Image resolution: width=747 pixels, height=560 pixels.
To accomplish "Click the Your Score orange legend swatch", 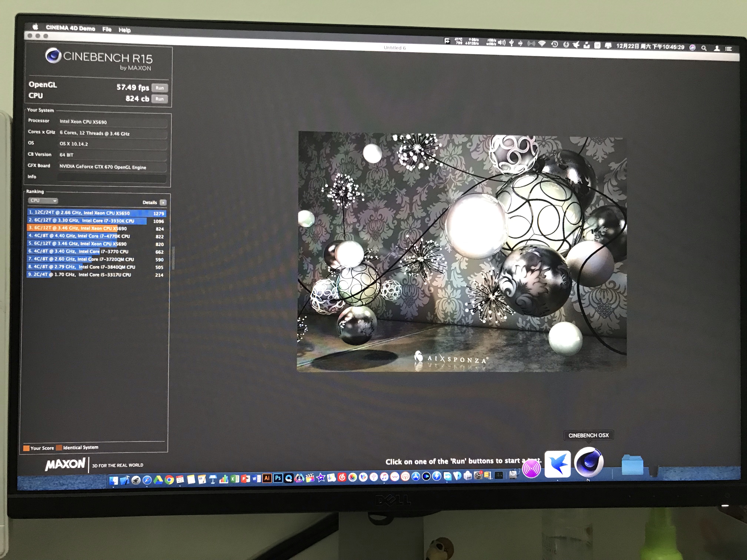I will (26, 448).
